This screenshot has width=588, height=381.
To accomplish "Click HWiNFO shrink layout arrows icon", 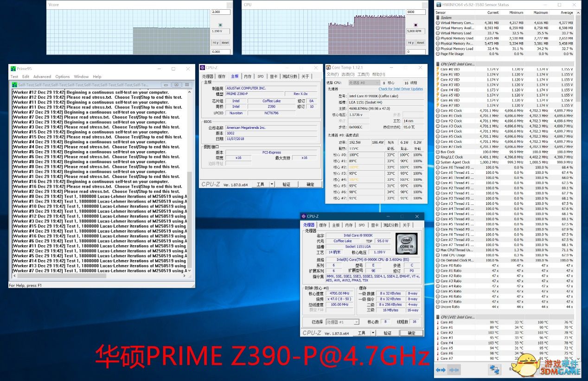I will tap(454, 369).
